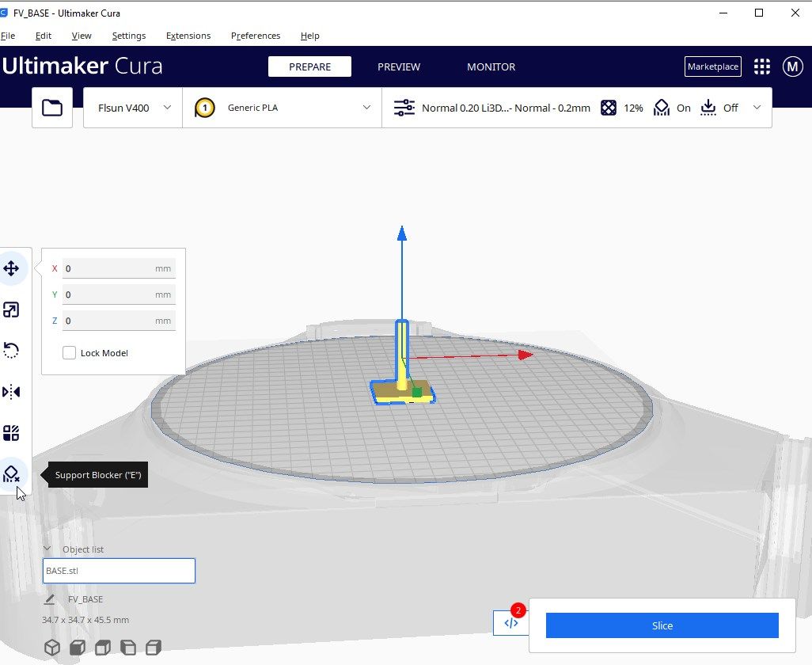Select the Rotate tool
Viewport: 812px width, 665px height.
(x=11, y=351)
